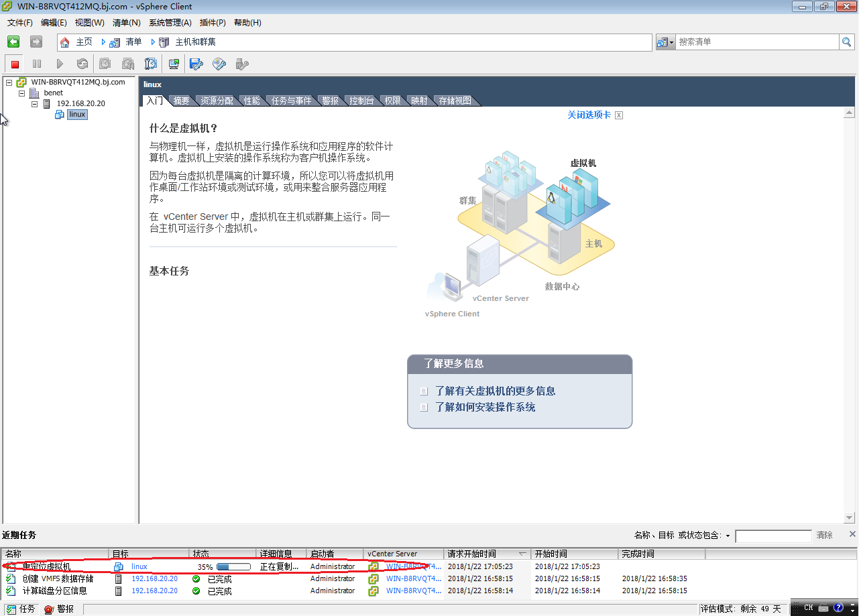This screenshot has height=616, width=859.
Task: Collapse the 192.168.20.20 host node
Action: [35, 104]
